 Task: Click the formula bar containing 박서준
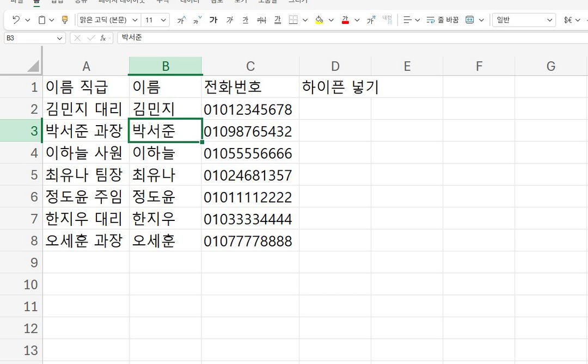pyautogui.click(x=352, y=38)
